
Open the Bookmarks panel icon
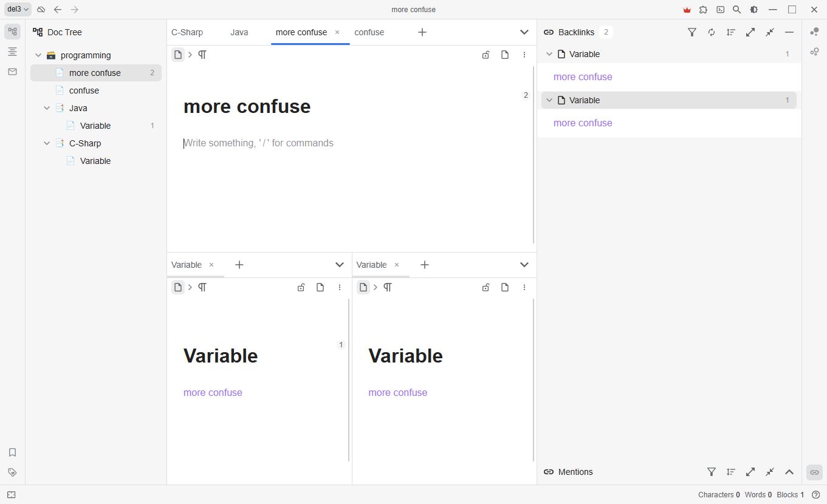(12, 452)
